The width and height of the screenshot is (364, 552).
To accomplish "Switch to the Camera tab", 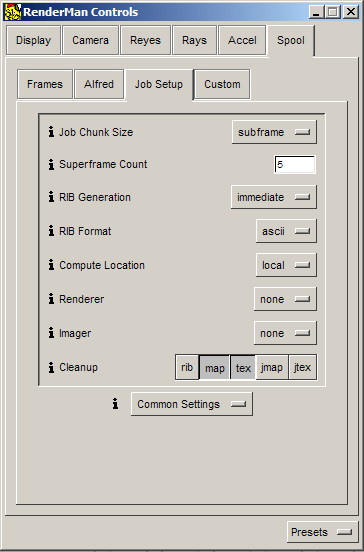I will (x=90, y=40).
